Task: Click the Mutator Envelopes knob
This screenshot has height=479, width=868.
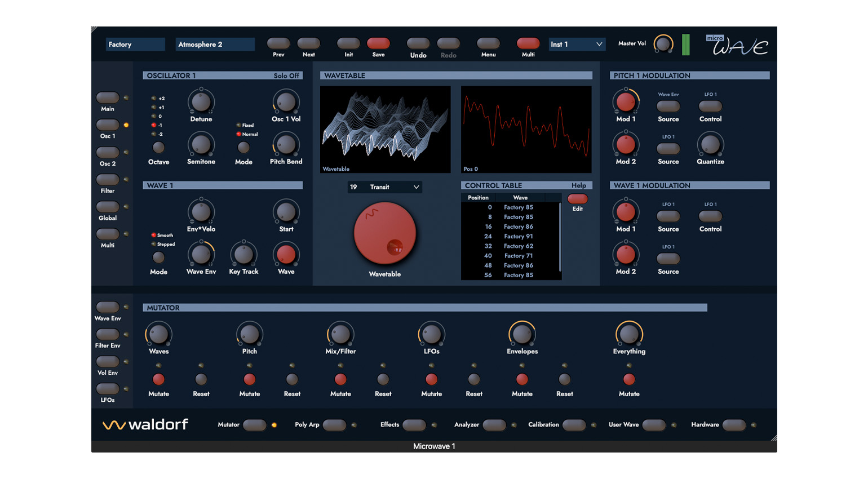Action: tap(522, 334)
